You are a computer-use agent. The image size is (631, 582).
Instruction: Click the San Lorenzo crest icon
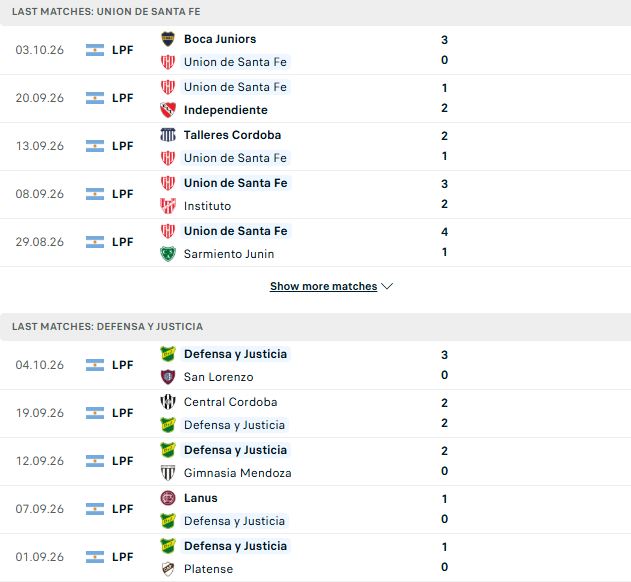[x=168, y=377]
